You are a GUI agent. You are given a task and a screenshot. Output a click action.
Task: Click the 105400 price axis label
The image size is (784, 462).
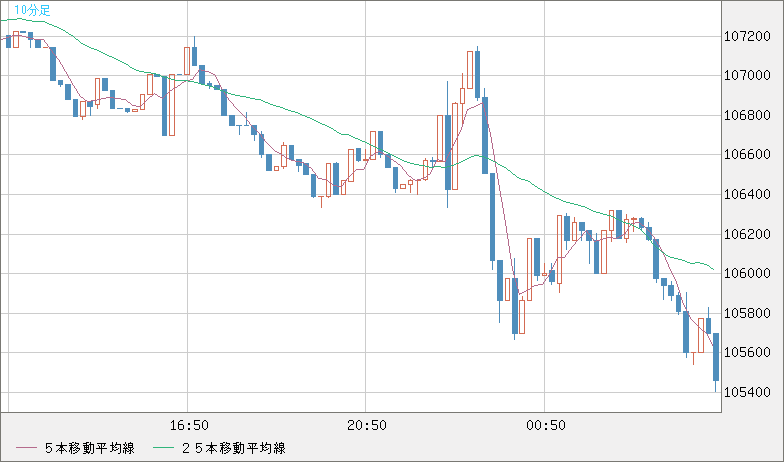tap(748, 392)
